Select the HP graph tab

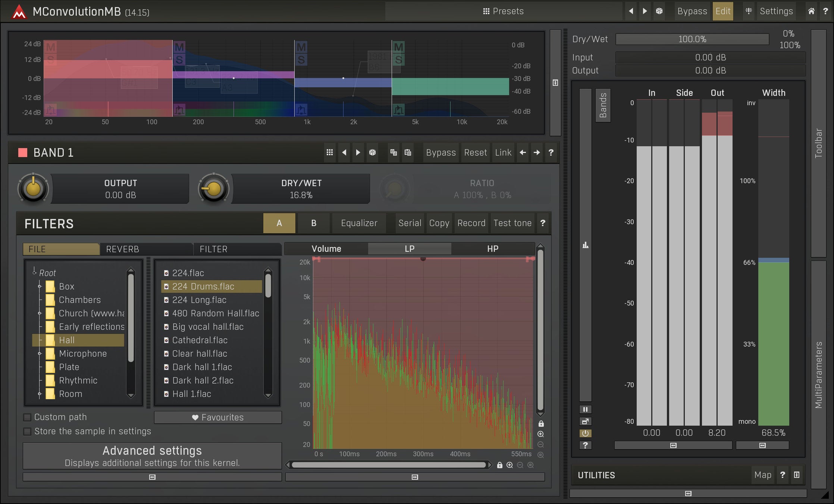coord(492,249)
